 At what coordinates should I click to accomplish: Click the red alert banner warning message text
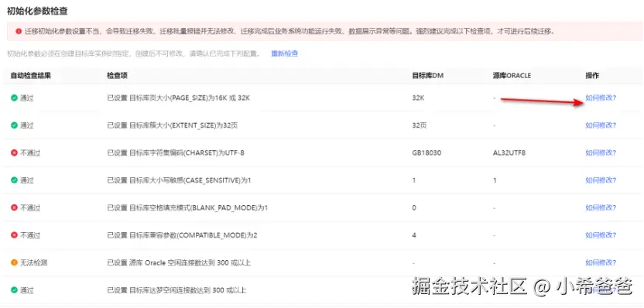pos(289,31)
